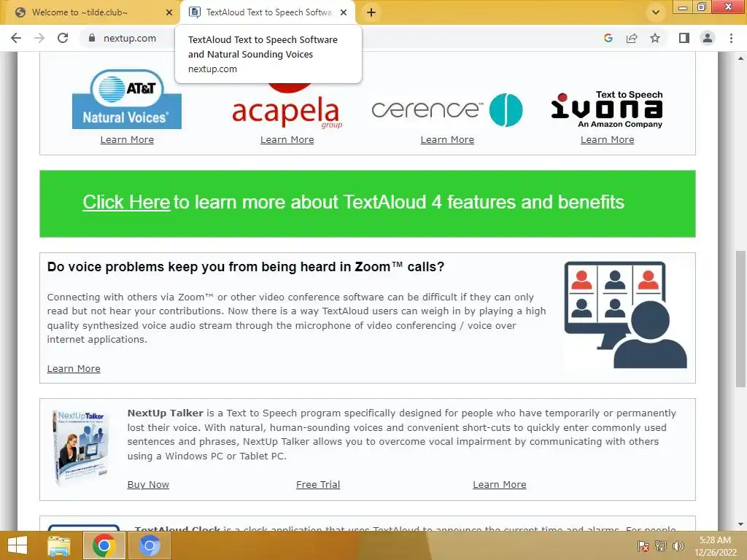747x560 pixels.
Task: Click the nextup.com address bar
Action: click(x=130, y=38)
